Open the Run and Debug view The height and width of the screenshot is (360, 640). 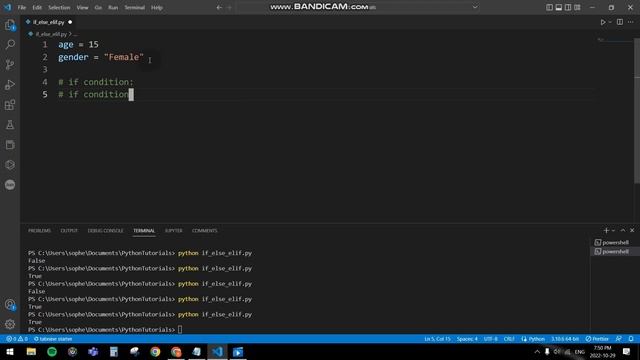tap(10, 84)
